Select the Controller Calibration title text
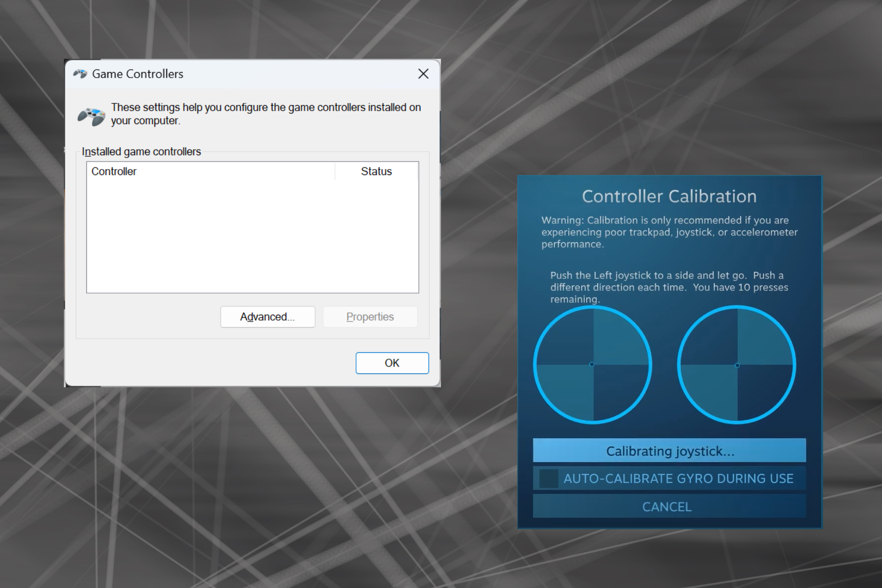 [x=669, y=196]
